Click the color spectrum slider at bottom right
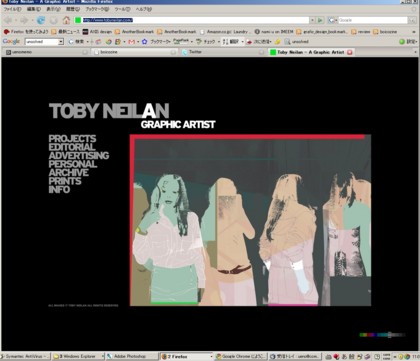The height and width of the screenshot is (361, 420). click(x=382, y=335)
